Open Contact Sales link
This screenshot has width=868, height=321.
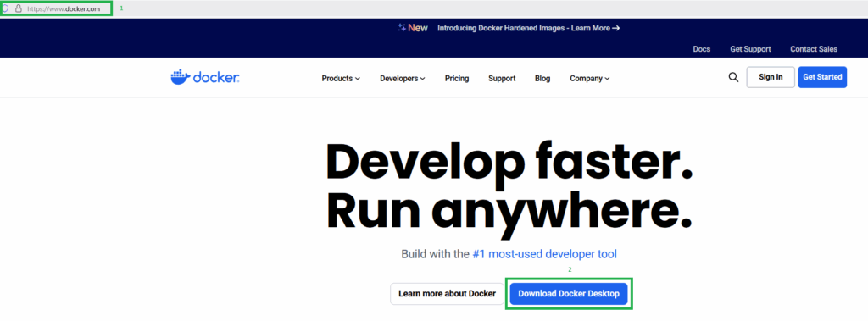coord(814,49)
